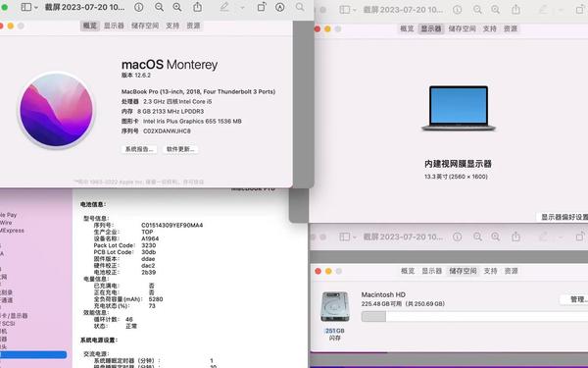Toggle sidebar in the top-right Preview window
Screen dimensions: 588x368
pos(345,10)
